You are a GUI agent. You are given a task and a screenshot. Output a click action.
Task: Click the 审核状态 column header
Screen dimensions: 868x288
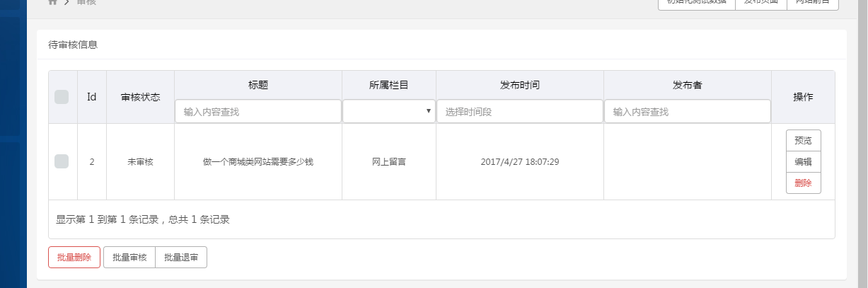(140, 97)
